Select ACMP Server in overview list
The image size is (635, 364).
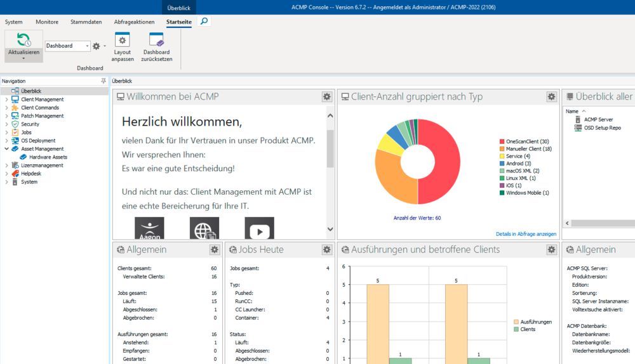pos(598,120)
